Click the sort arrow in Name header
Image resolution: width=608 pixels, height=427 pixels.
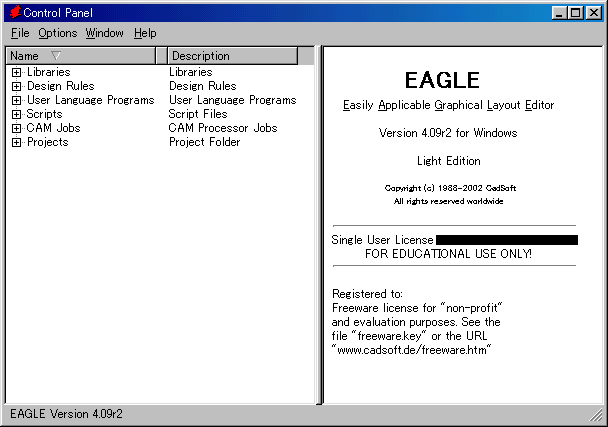point(56,55)
